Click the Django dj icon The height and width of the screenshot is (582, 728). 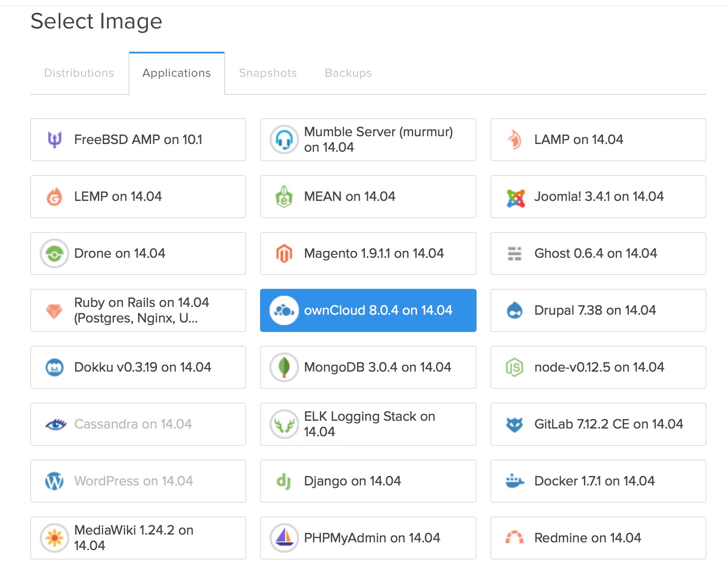click(283, 482)
